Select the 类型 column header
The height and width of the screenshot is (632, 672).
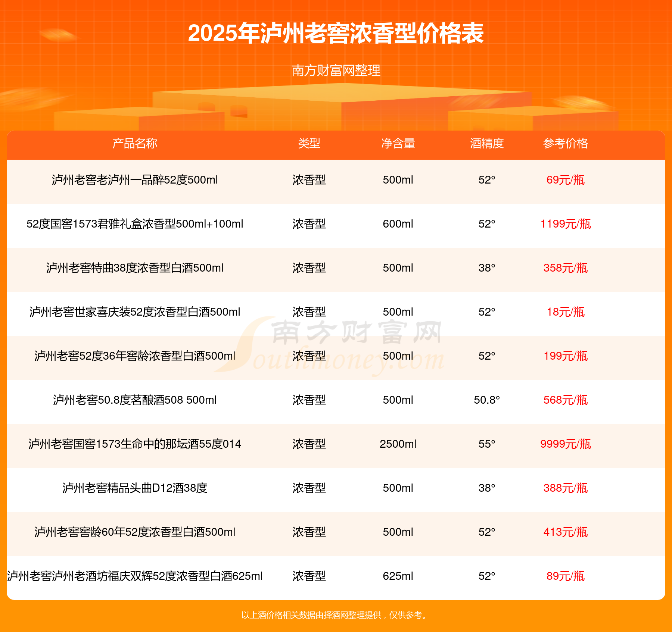[x=309, y=143]
